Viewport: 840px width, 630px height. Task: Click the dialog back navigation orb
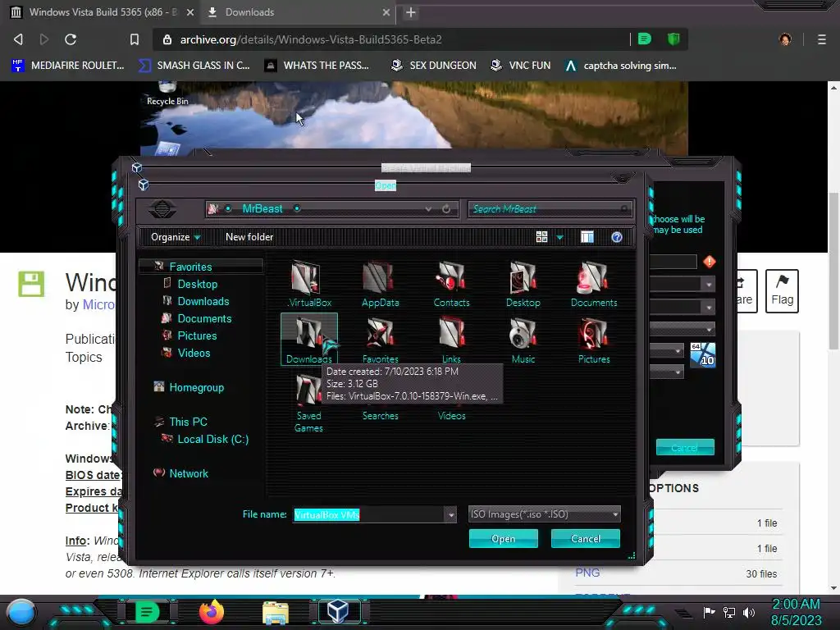(162, 209)
